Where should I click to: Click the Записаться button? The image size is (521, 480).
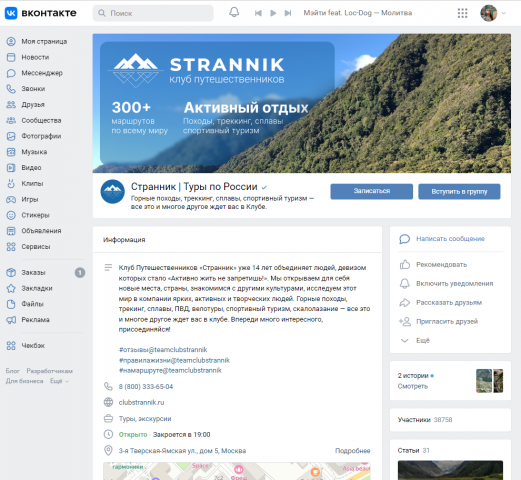[x=372, y=191]
